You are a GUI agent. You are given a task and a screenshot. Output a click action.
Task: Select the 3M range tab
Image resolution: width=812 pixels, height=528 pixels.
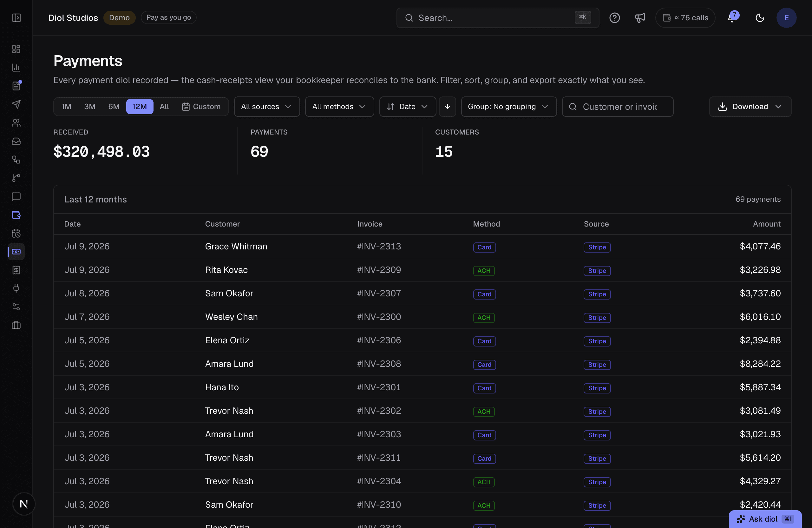point(90,107)
